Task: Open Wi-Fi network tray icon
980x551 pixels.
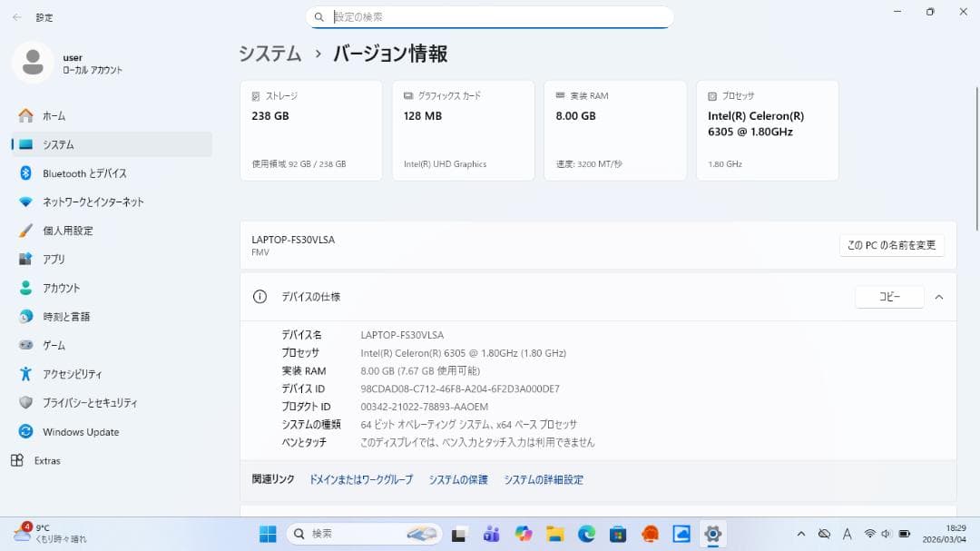Action: [869, 534]
